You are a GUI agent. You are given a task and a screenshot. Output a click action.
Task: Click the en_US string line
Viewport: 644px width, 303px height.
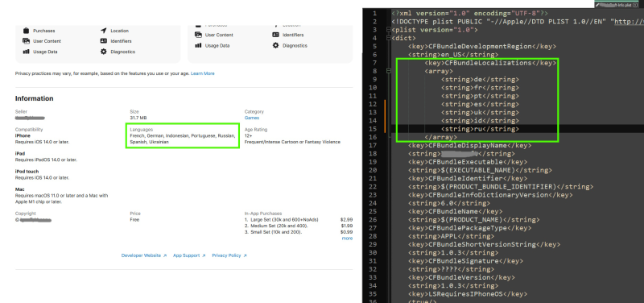[x=453, y=55]
